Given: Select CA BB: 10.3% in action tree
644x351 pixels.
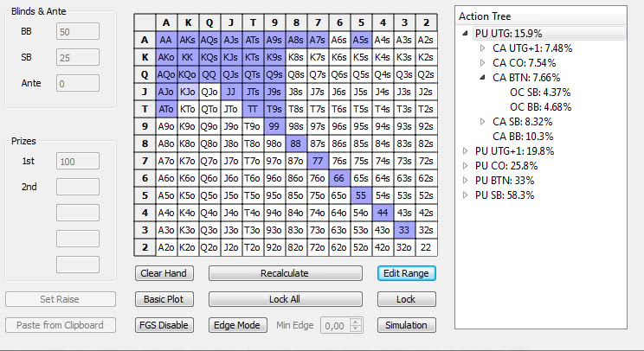Looking at the screenshot, I should [x=522, y=137].
